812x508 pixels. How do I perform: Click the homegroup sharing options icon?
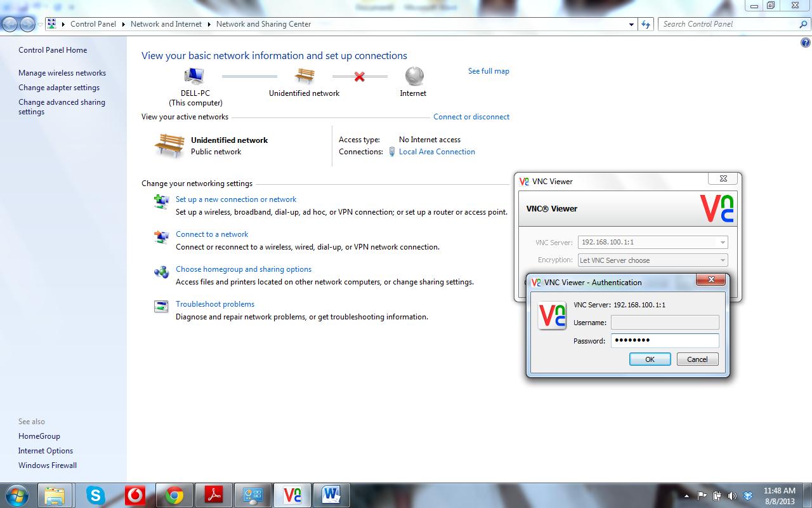pos(161,272)
